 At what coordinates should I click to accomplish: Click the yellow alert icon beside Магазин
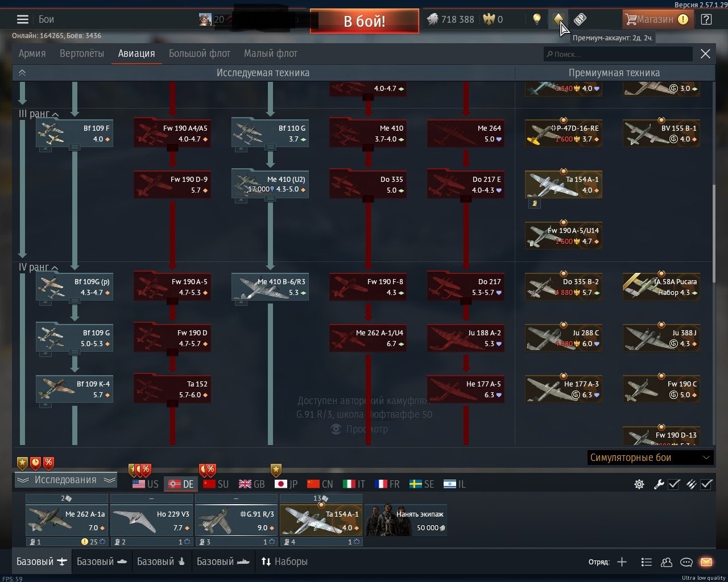pos(683,19)
